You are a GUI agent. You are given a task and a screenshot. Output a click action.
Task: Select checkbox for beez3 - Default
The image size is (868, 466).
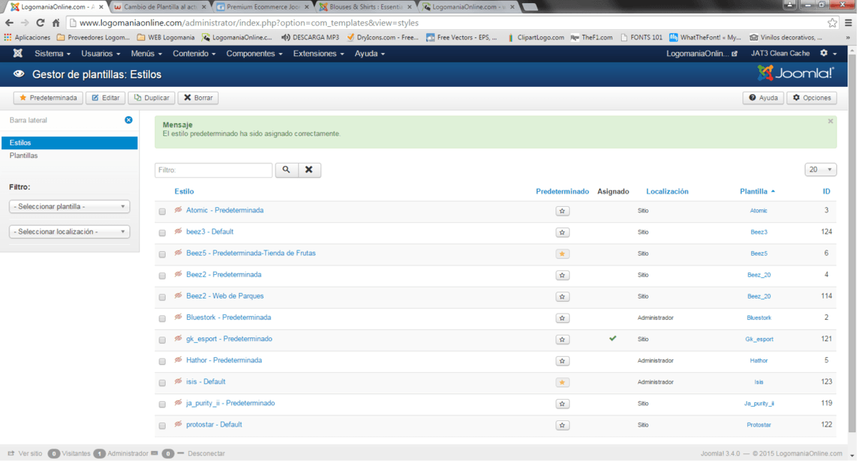point(163,233)
